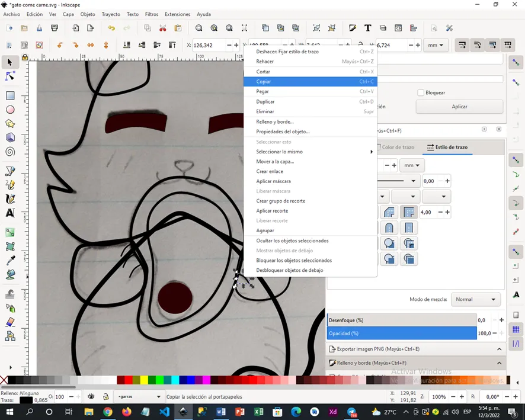Toggle the bevel join button

[x=389, y=212]
